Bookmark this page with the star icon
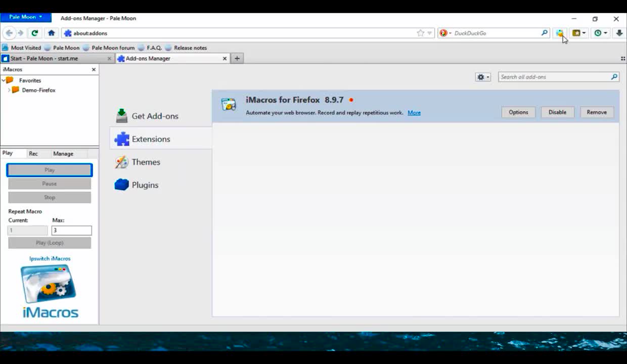Screen dimensions: 627x364 click(x=420, y=33)
